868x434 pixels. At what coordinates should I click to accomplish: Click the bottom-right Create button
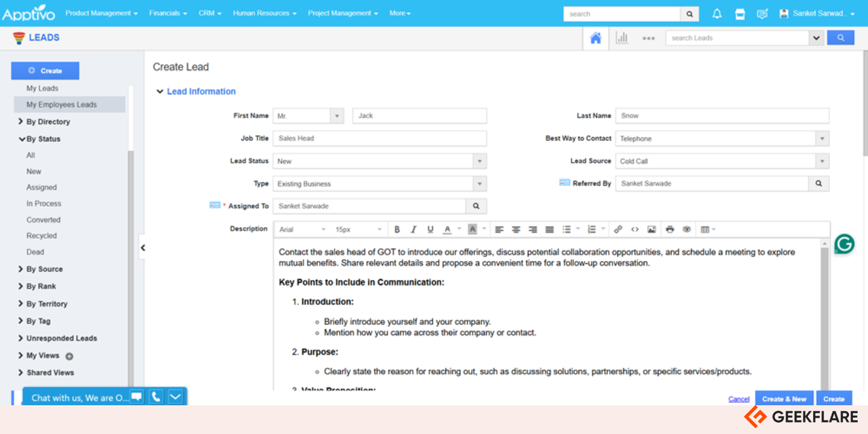[x=834, y=399]
